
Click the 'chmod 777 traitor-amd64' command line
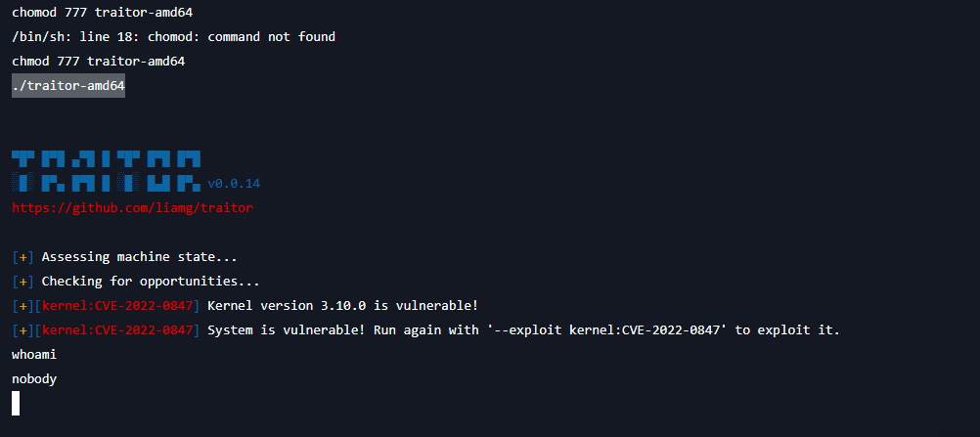[x=98, y=62]
